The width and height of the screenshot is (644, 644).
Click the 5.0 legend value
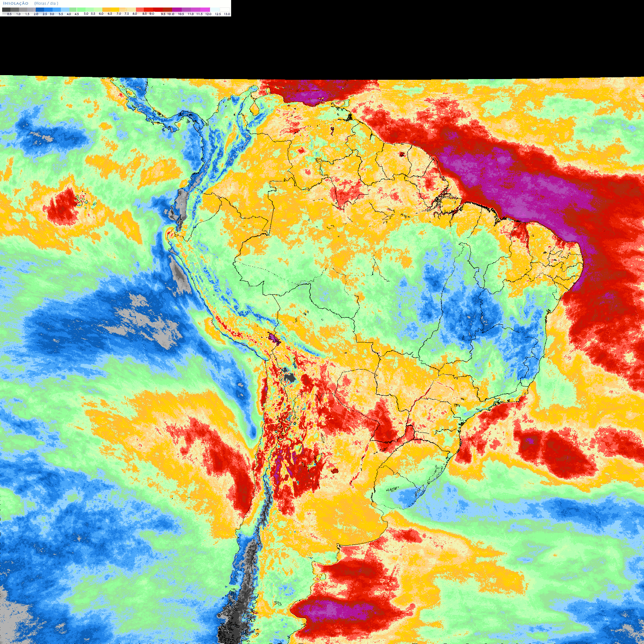pyautogui.click(x=86, y=14)
